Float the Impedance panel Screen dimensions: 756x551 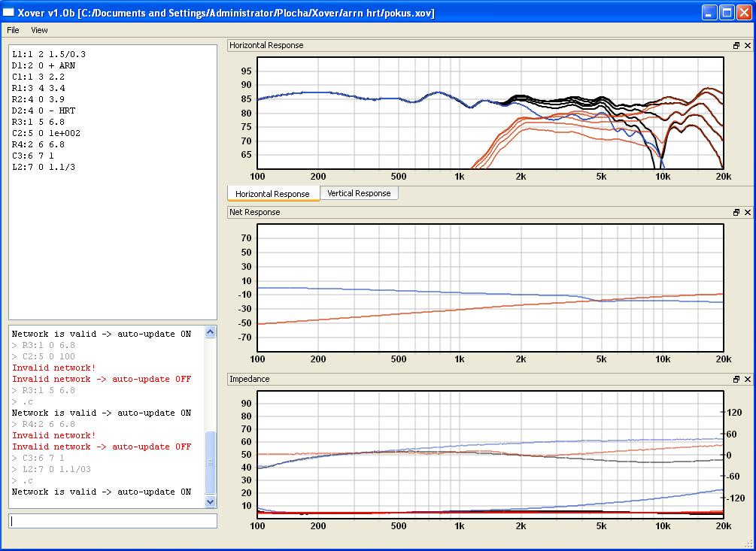(x=736, y=380)
